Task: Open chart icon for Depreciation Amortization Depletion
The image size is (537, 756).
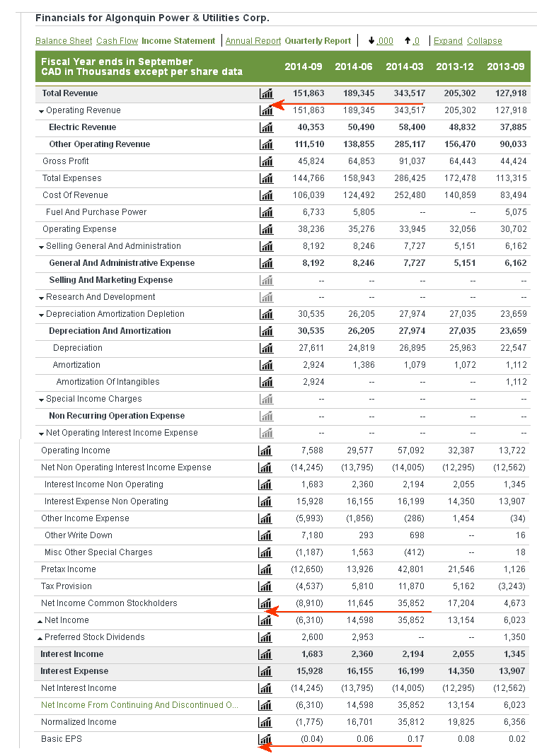Action: pos(266,315)
